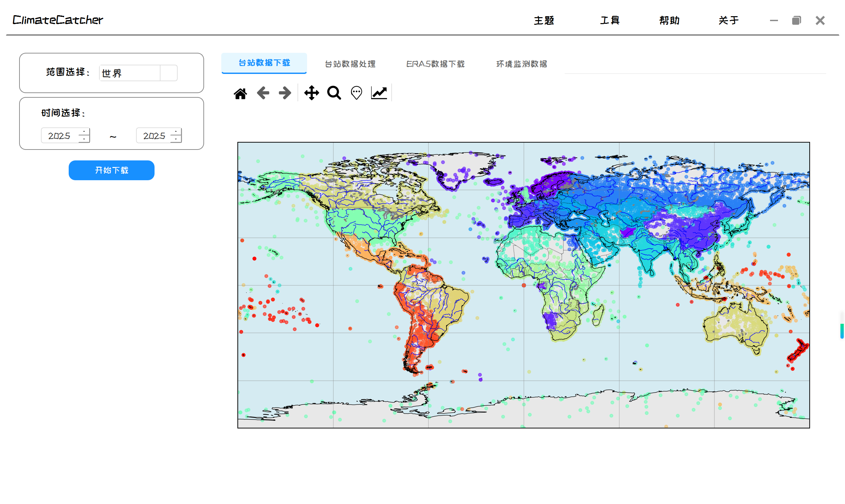Screen dimensions: 845x504
Task: Click the line chart plot icon
Action: point(379,93)
